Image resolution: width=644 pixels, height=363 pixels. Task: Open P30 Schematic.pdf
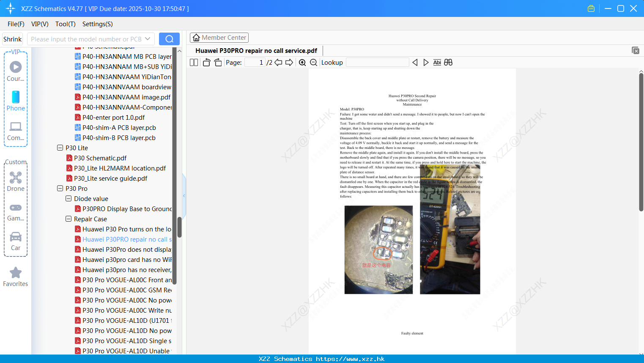coord(96,158)
